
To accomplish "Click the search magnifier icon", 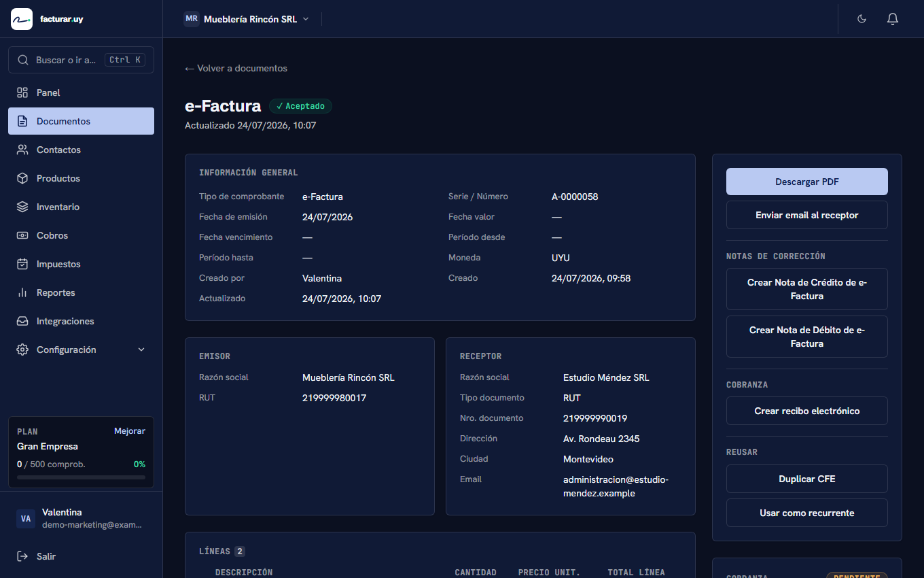I will pos(23,60).
